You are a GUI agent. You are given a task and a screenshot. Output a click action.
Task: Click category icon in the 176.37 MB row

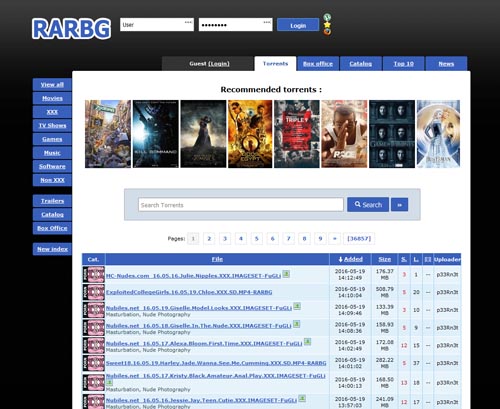click(x=94, y=275)
